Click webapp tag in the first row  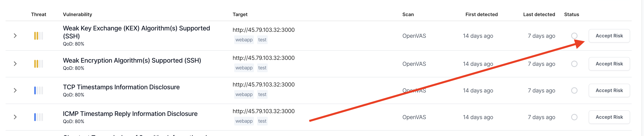click(244, 40)
